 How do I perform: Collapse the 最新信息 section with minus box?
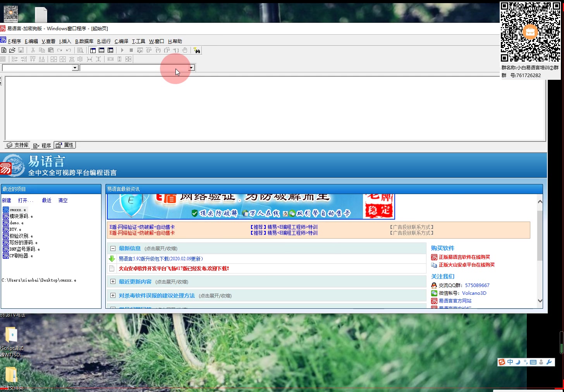point(113,248)
